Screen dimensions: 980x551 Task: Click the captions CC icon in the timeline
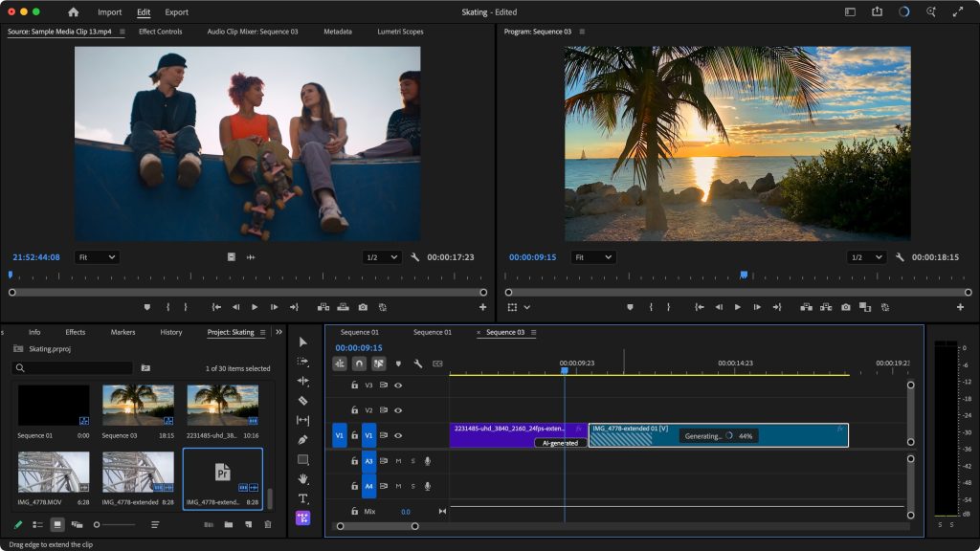pyautogui.click(x=438, y=363)
